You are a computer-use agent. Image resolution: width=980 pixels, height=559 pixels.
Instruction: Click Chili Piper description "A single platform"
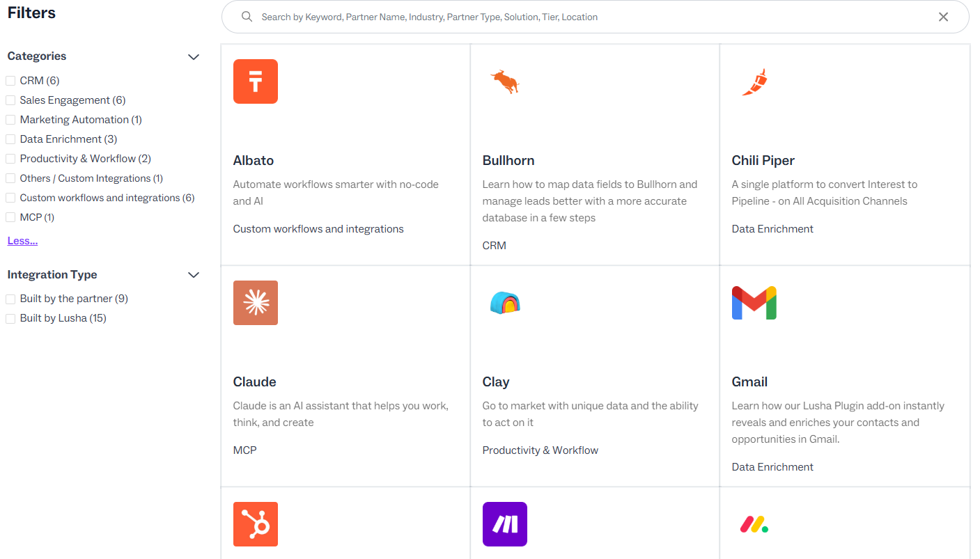(x=825, y=193)
